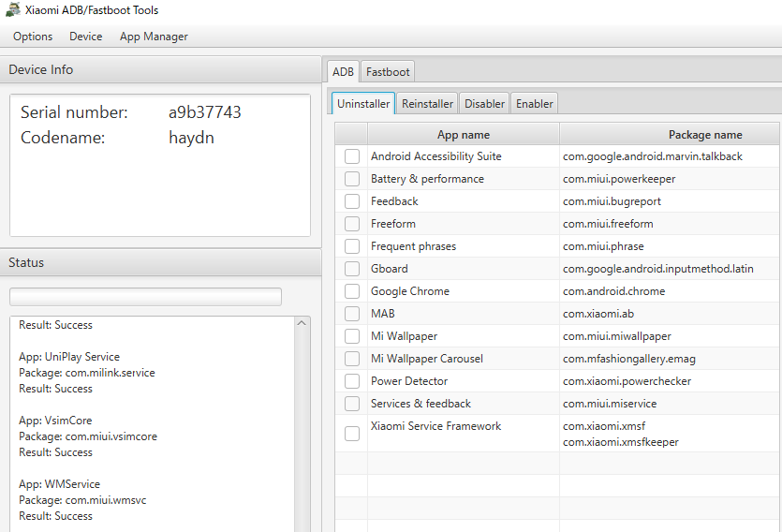Click log line App: UniPlay Service
782x532 pixels.
coord(69,357)
